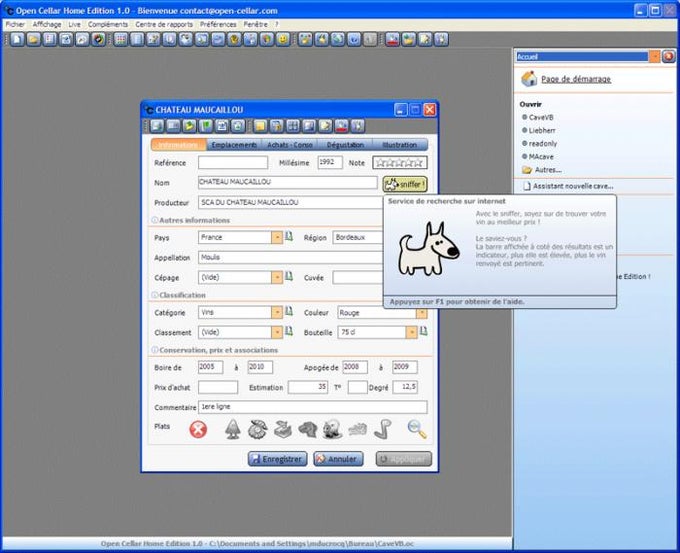The height and width of the screenshot is (553, 680).
Task: Open the Affichage menu
Action: 47,24
